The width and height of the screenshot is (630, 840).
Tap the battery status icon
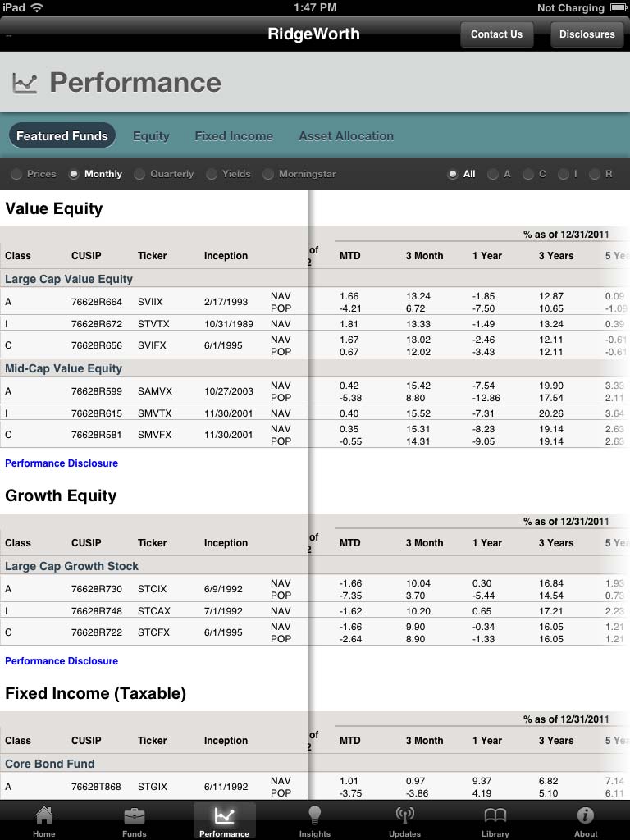point(619,7)
